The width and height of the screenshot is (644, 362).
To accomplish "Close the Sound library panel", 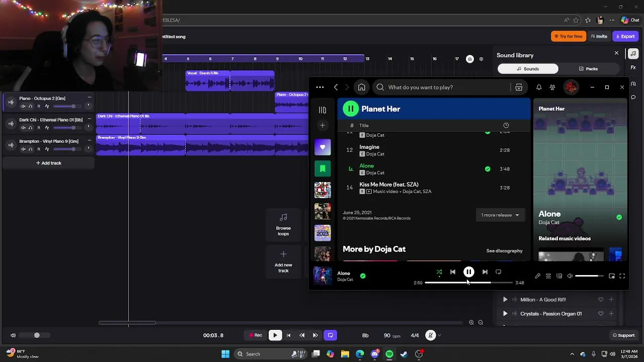I will [x=616, y=53].
